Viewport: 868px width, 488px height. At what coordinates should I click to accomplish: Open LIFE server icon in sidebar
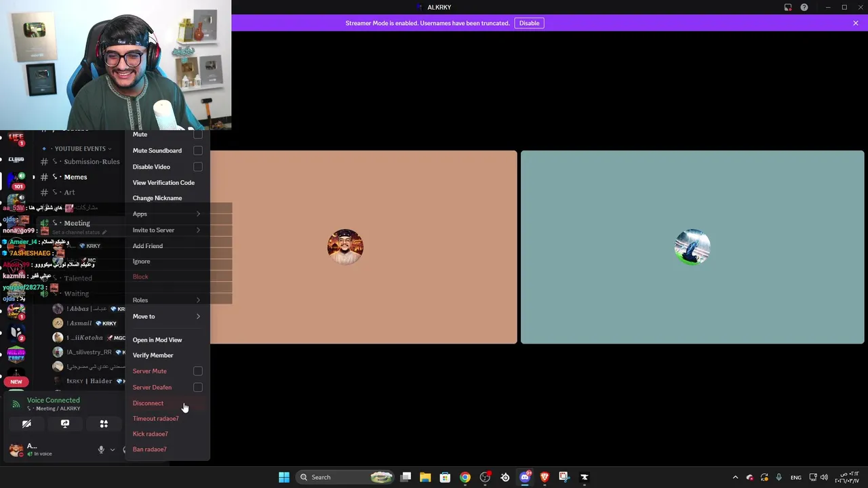[16, 138]
